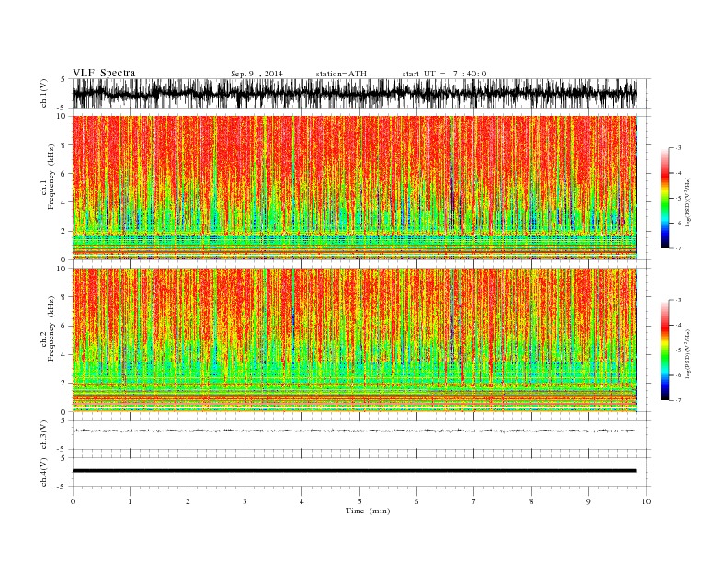Screen dimensions: 728x563
Task: Click the "-3" tick on ch.1 color bar
Action: 677,148
